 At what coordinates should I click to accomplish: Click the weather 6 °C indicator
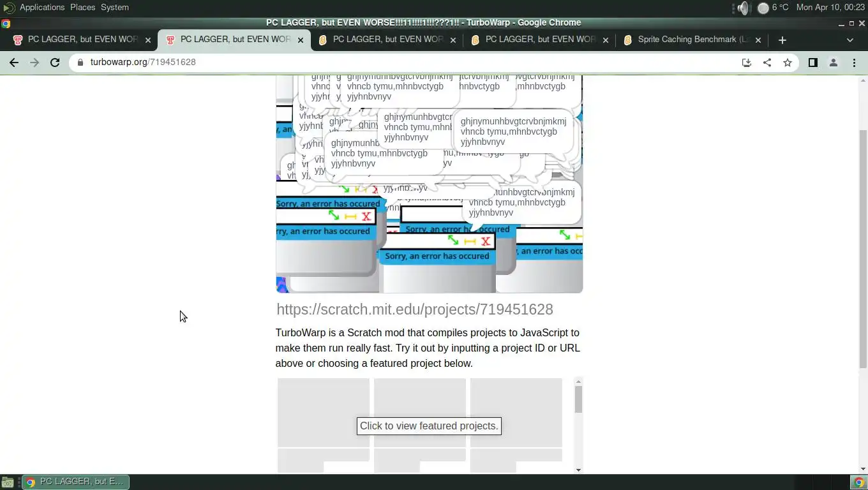[772, 8]
